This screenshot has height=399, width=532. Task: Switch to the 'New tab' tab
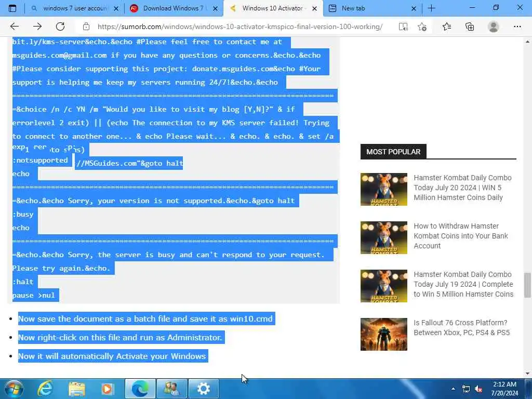[372, 8]
